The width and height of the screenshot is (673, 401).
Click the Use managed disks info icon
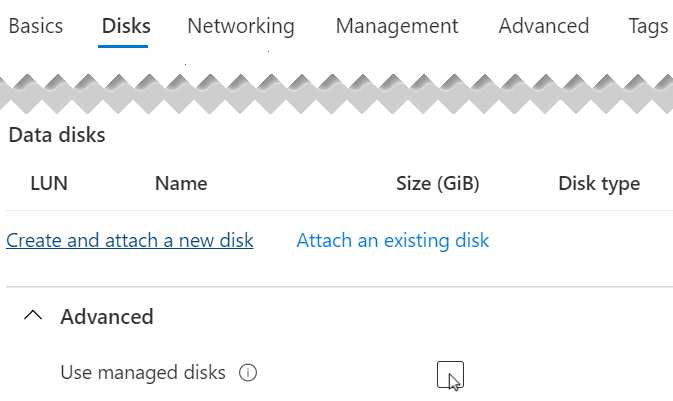point(249,373)
